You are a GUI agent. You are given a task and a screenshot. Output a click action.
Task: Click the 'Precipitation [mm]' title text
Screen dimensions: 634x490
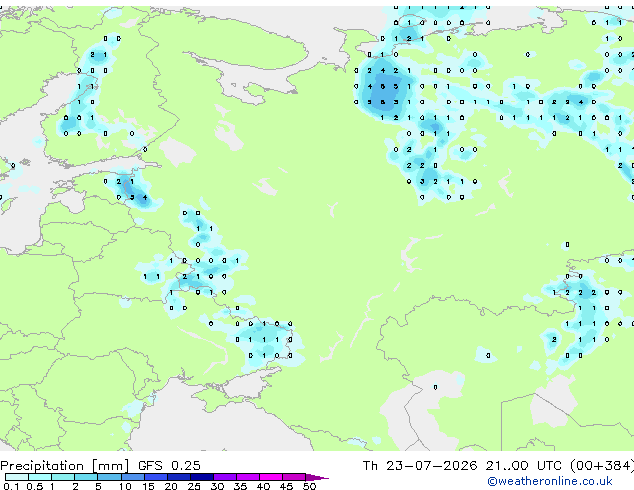click(65, 466)
